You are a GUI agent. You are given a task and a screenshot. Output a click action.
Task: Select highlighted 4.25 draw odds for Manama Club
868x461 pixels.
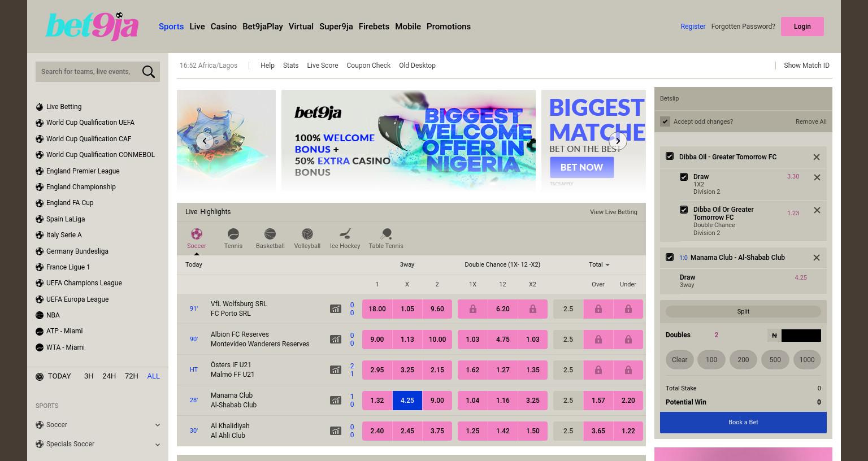pos(407,401)
